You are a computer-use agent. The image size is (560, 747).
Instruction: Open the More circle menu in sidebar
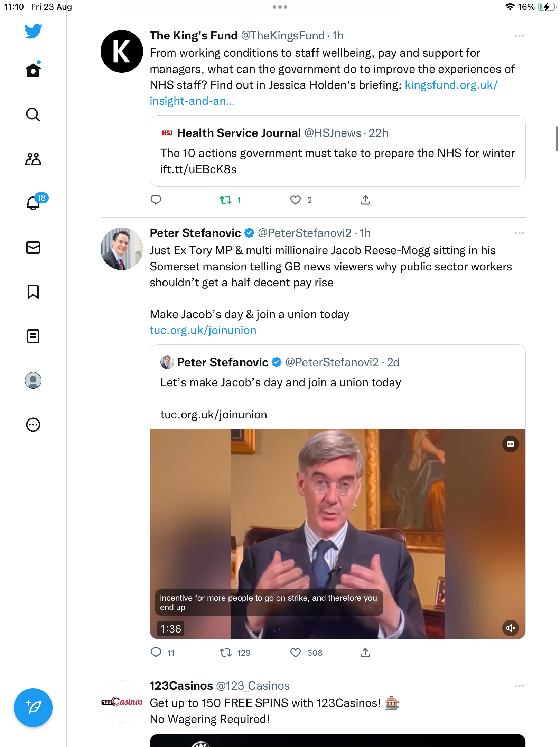[33, 425]
